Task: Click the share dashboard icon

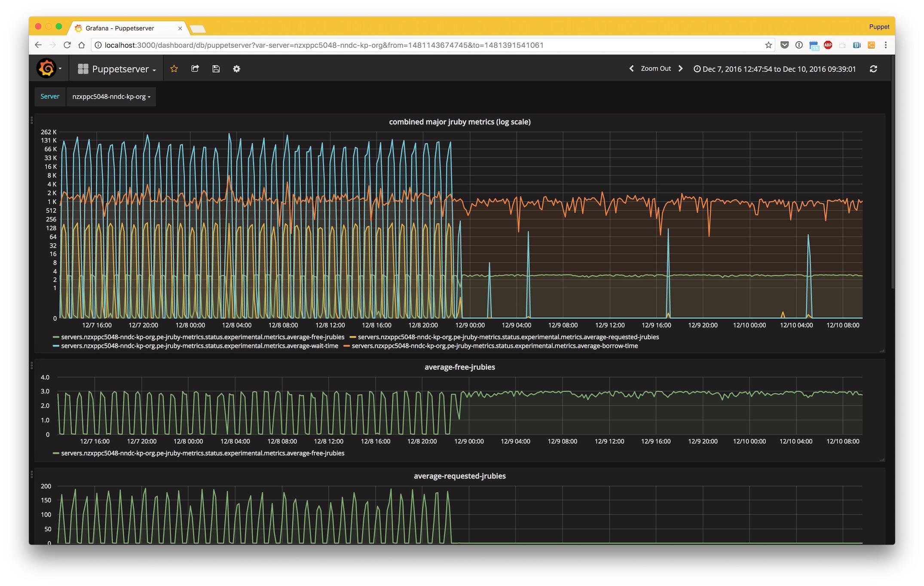Action: pos(195,69)
